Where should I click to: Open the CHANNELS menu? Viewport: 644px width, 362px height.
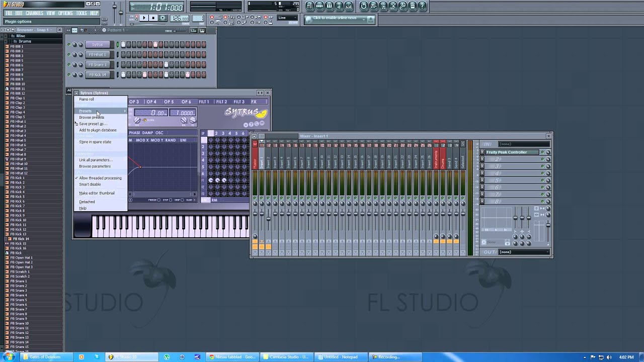point(34,13)
